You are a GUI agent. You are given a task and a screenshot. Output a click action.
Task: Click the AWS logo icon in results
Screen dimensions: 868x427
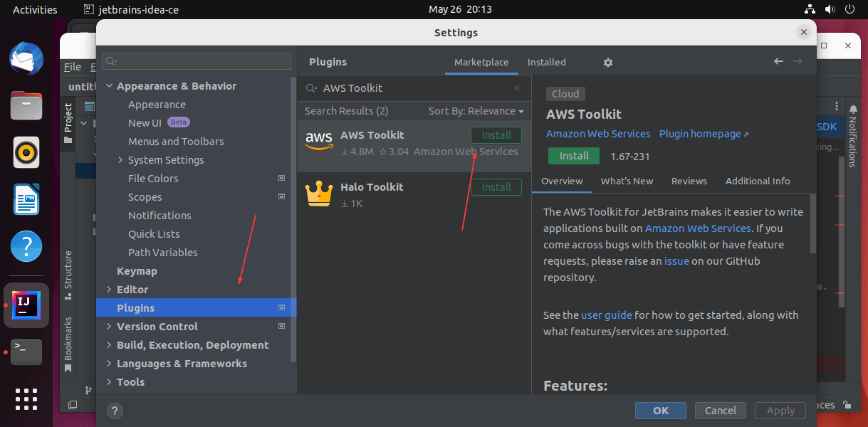(318, 141)
